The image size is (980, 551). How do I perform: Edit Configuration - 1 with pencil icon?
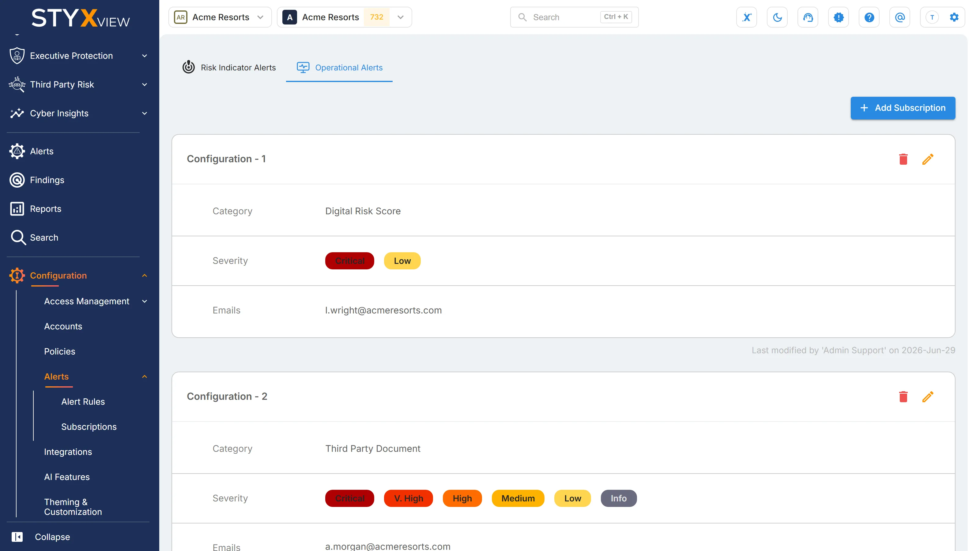click(x=928, y=159)
